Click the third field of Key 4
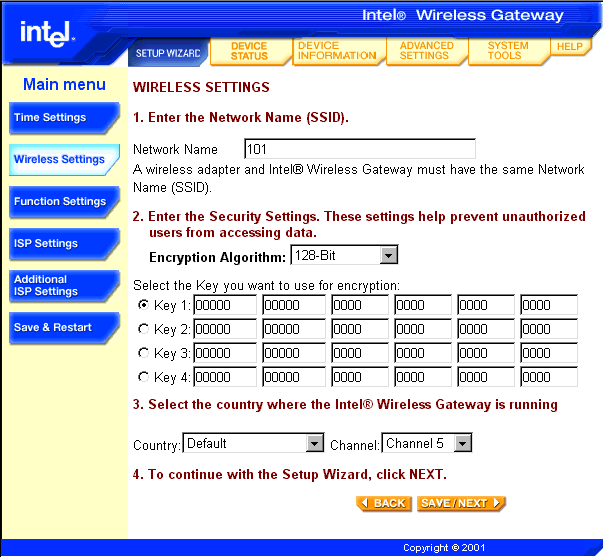 360,377
